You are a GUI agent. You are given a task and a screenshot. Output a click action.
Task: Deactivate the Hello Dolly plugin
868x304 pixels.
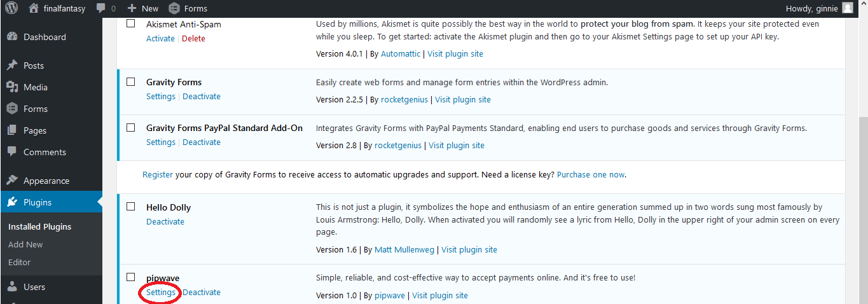coord(165,221)
